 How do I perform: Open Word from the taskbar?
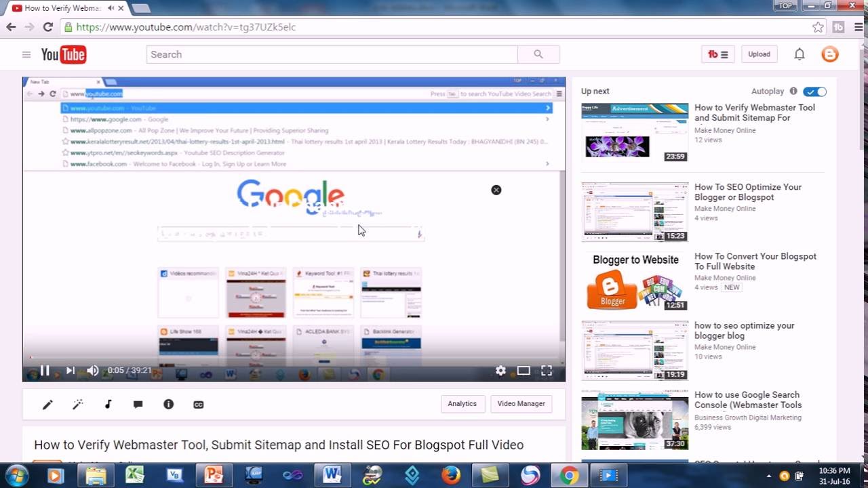click(332, 475)
